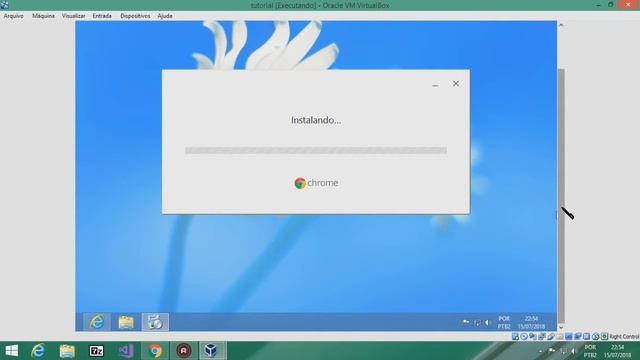This screenshot has height=360, width=640.
Task: Minimize the Chrome installer dialog
Action: [x=435, y=84]
